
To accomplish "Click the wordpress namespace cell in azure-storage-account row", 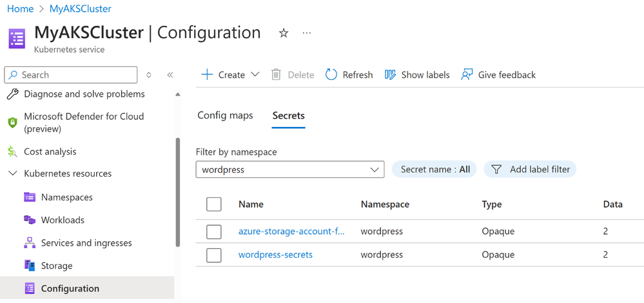I will [382, 231].
